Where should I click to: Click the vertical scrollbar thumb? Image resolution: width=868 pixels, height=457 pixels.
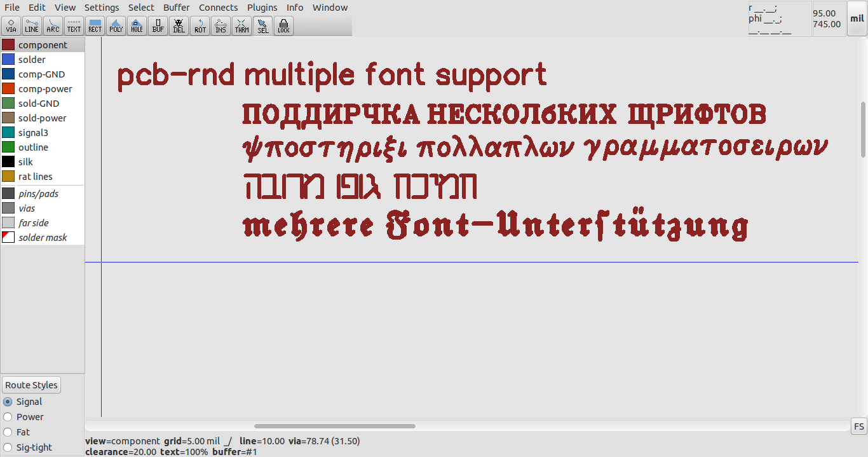point(863,129)
